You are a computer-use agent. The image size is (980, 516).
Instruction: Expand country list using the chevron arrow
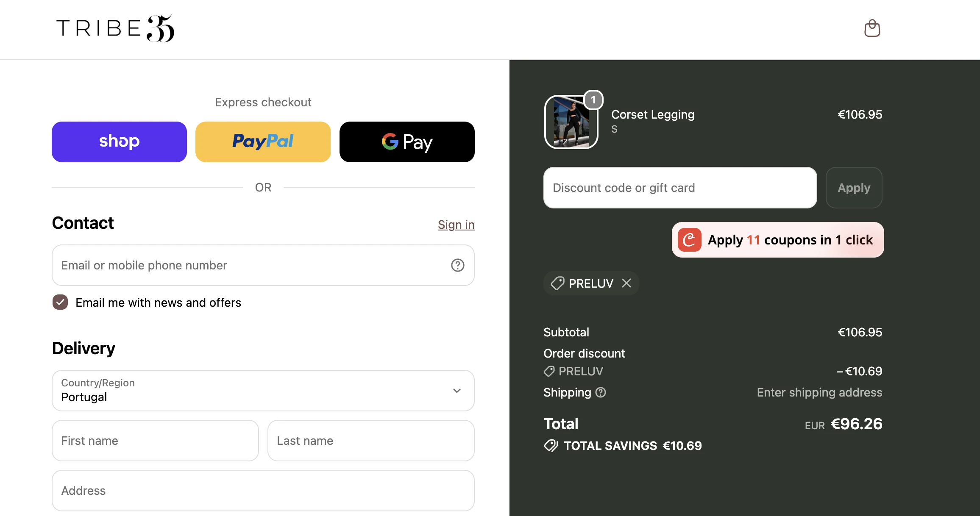click(457, 391)
